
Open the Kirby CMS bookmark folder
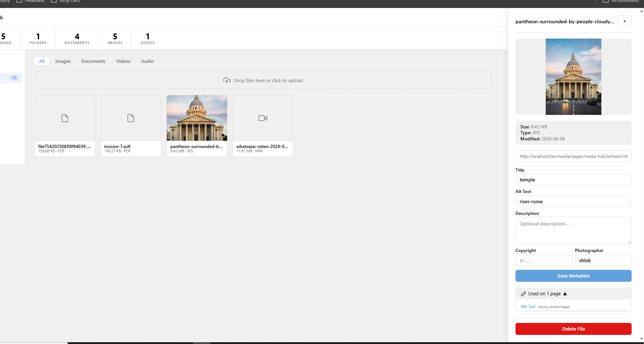(x=66, y=1)
